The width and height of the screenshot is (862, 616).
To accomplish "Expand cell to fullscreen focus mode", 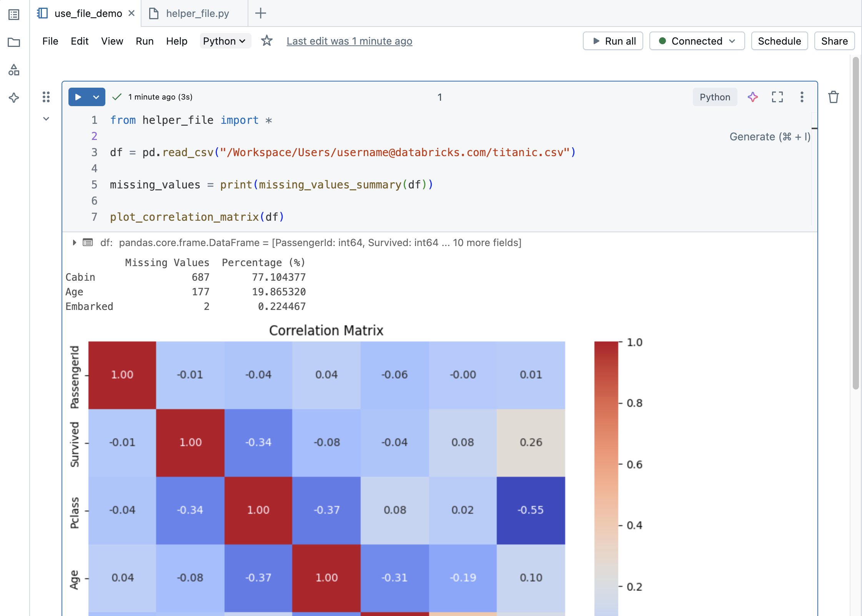I will click(777, 97).
